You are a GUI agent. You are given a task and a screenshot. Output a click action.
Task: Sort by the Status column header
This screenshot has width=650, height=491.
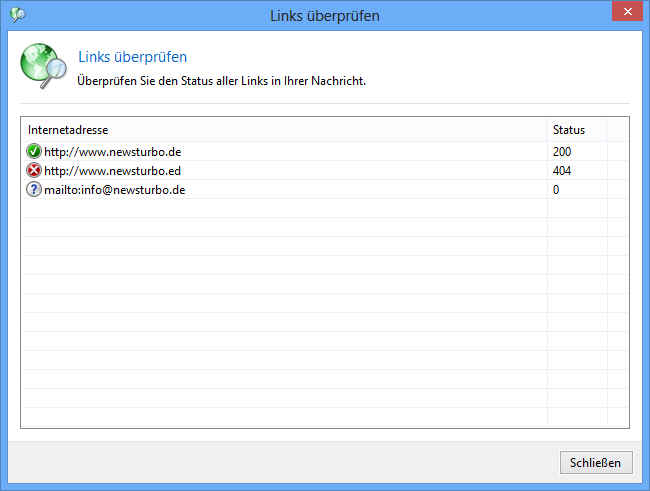[x=577, y=130]
